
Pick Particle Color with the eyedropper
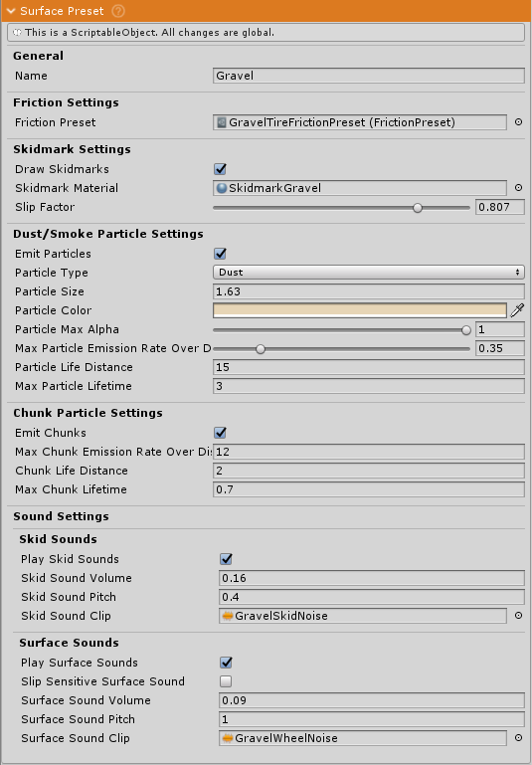coord(517,309)
